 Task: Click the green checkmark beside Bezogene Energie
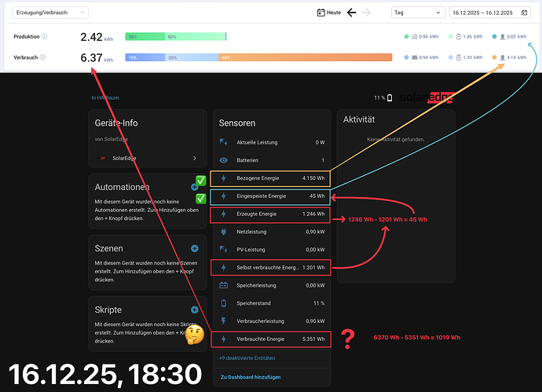201,181
